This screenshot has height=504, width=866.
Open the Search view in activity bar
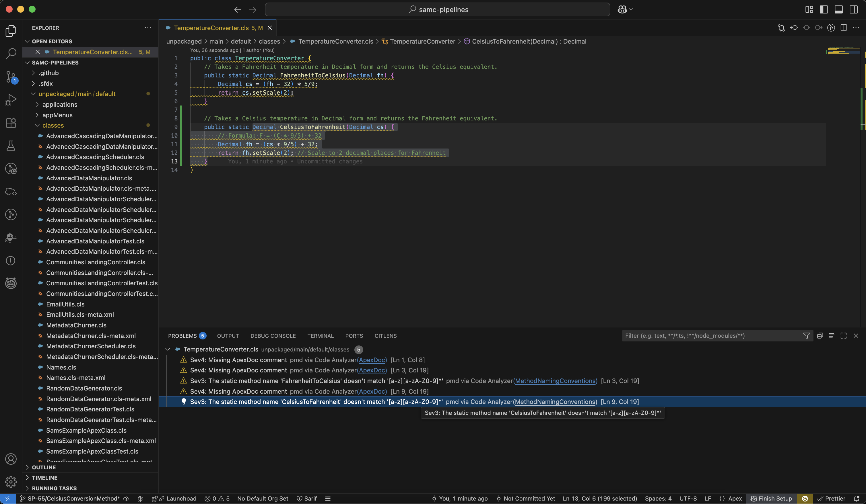(x=11, y=54)
